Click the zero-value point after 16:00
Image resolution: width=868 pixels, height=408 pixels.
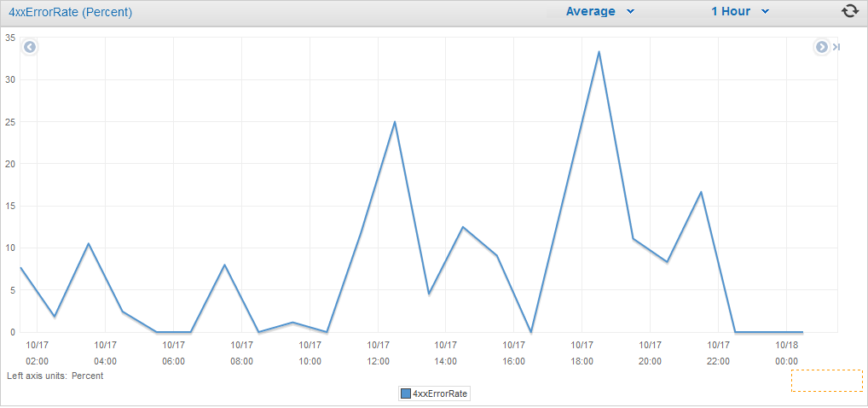[531, 331]
